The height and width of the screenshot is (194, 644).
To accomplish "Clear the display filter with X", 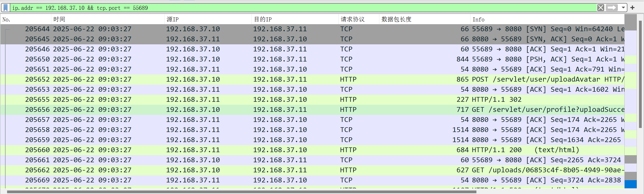I will pyautogui.click(x=600, y=8).
